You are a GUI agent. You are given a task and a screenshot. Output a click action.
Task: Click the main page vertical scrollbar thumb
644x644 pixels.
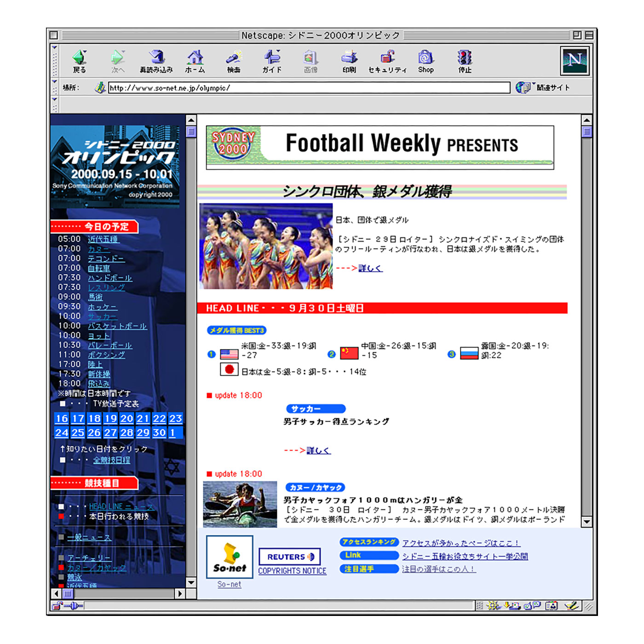(x=586, y=132)
